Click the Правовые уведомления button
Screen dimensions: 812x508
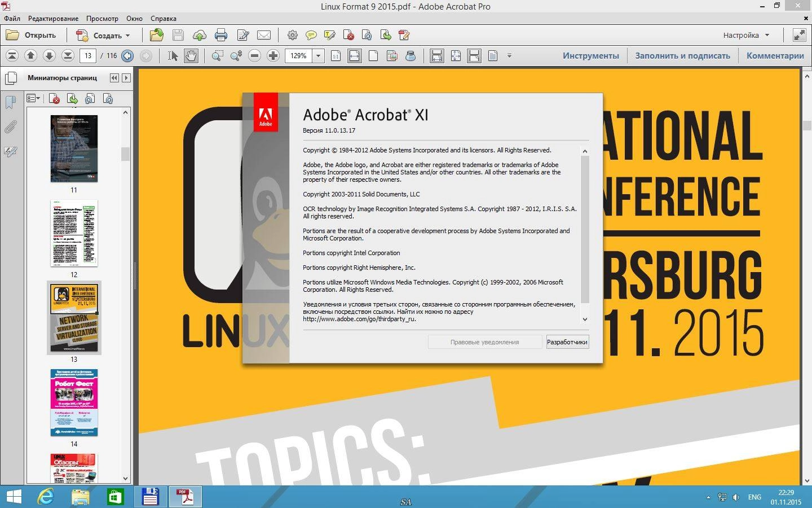coord(484,341)
